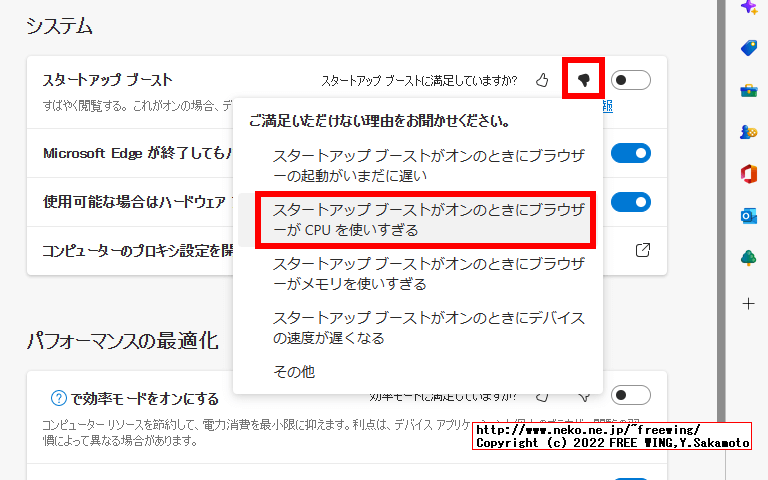Screen dimensions: 768x480
Task: Click the thumbs up icon for Startup Boost
Action: tap(542, 80)
